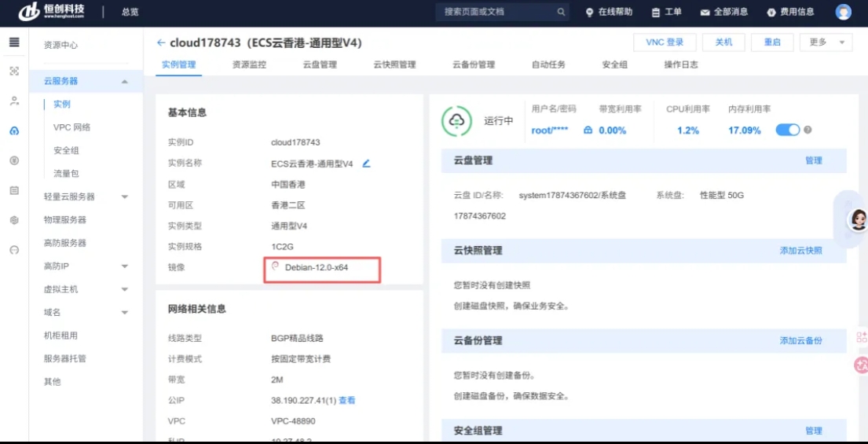Screen dimensions: 868x444
Task: Click the calendar-like icon in left rail
Action: tap(14, 190)
